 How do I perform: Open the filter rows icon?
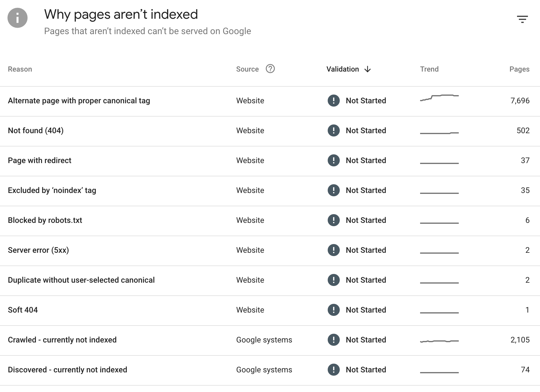tap(522, 19)
